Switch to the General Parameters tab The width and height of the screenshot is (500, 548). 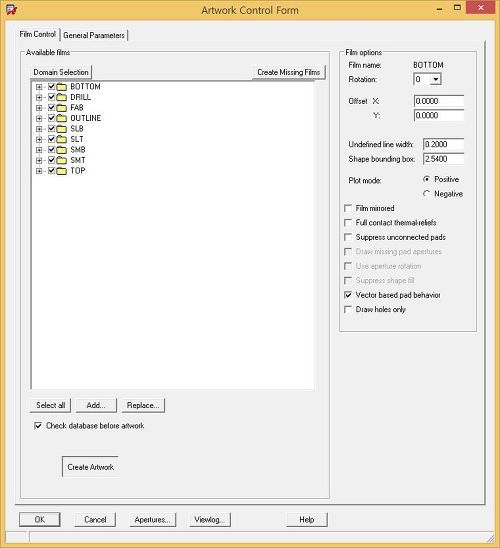pyautogui.click(x=94, y=35)
